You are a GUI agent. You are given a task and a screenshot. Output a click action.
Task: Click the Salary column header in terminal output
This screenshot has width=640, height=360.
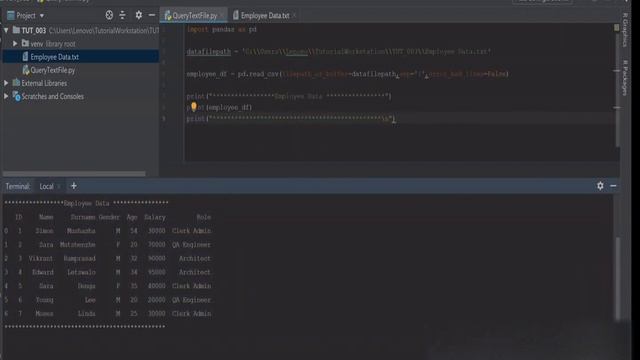[x=155, y=217]
